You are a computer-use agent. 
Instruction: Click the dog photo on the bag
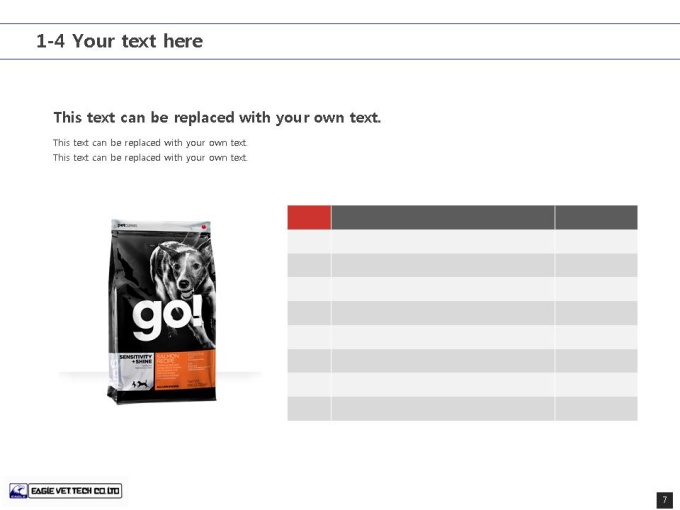click(x=182, y=269)
